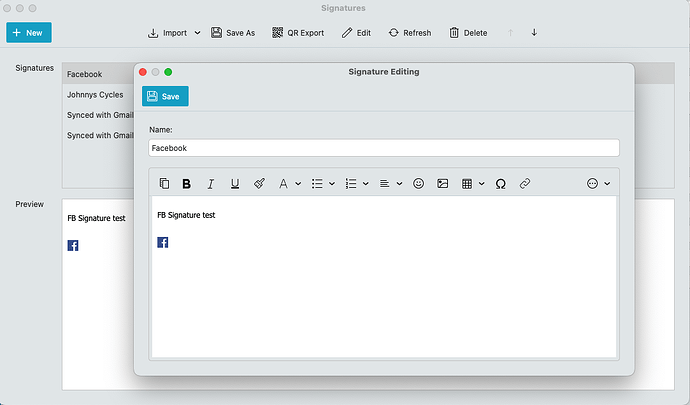
Task: Click the Save button in Signature Editing
Action: [164, 96]
